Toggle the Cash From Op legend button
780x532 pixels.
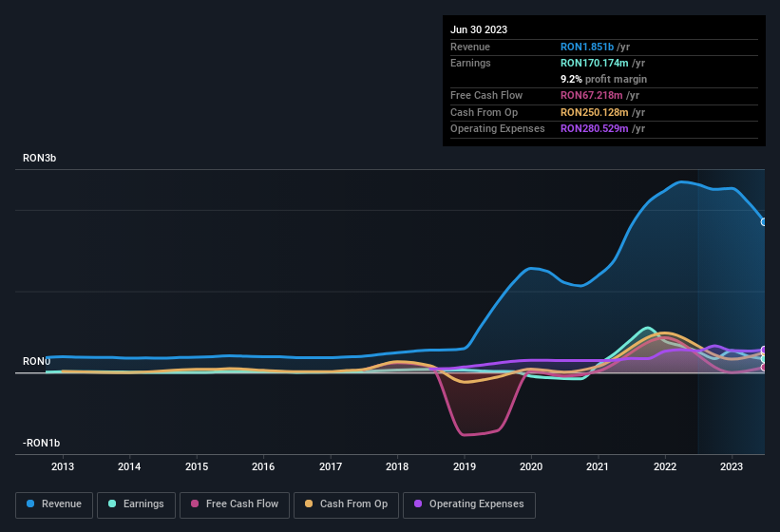click(346, 505)
